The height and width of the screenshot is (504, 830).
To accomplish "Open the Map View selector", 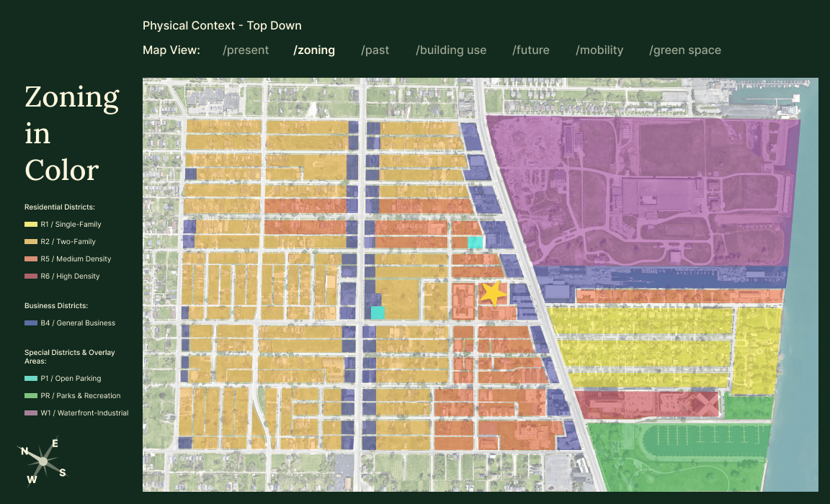I will tap(171, 50).
